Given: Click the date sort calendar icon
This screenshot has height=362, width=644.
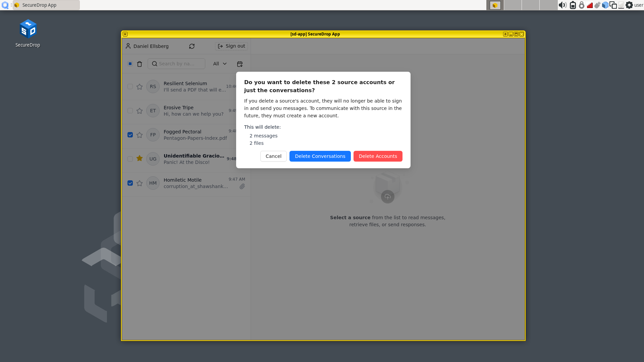Looking at the screenshot, I should tap(240, 64).
